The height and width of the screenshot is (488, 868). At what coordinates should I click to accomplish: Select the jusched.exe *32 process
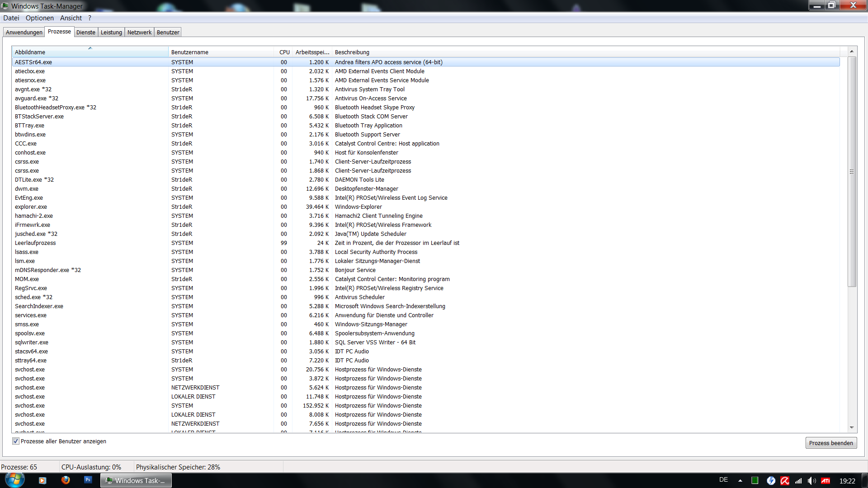(426, 234)
